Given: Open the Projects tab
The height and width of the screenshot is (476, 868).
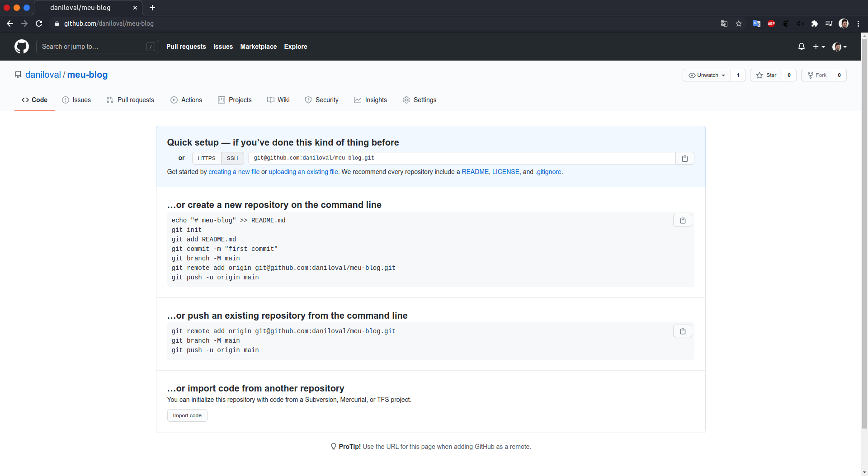Looking at the screenshot, I should pos(235,100).
